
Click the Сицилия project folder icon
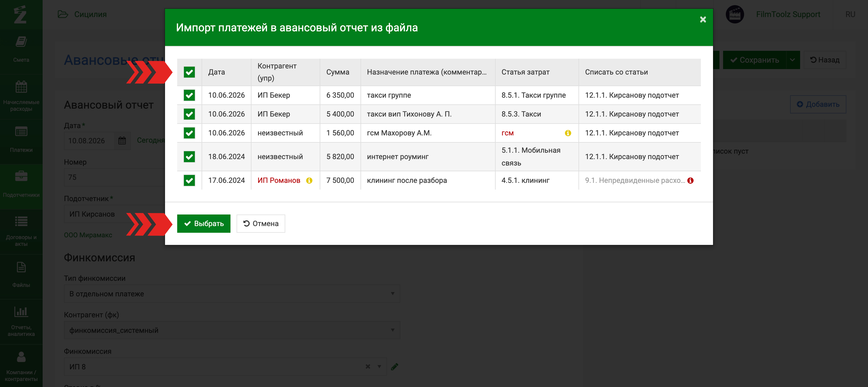(x=63, y=14)
